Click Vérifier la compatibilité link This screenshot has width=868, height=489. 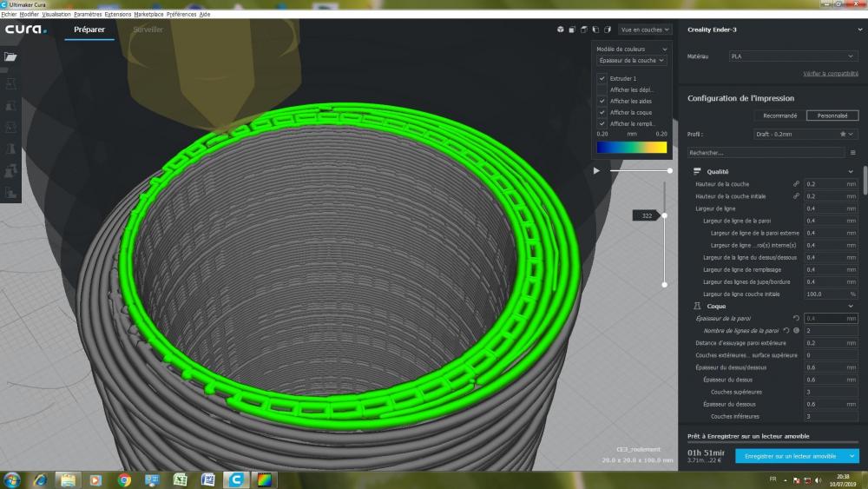point(831,74)
